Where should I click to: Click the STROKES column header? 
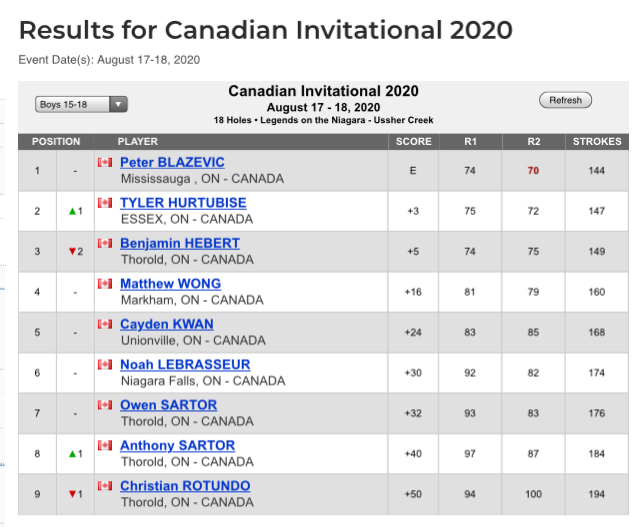click(x=596, y=142)
